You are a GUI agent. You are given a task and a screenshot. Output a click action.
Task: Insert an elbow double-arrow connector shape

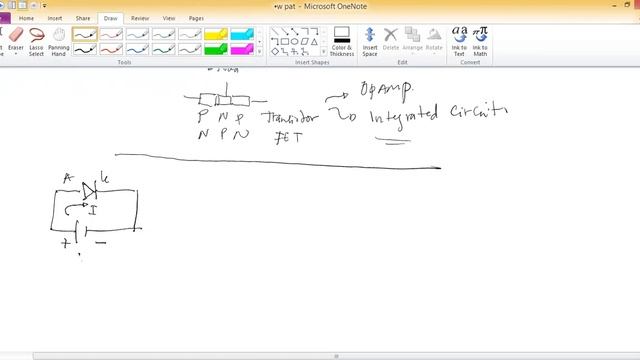point(275,41)
